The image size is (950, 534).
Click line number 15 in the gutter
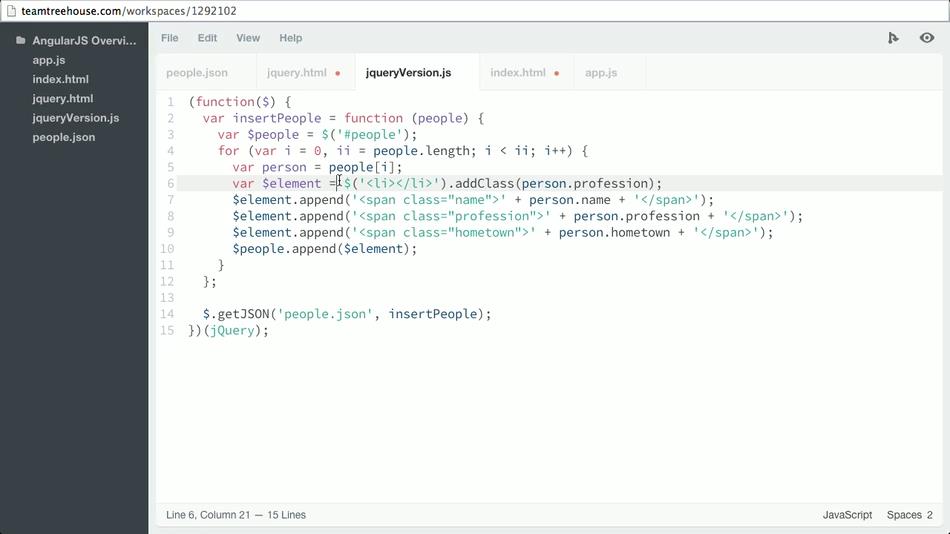tap(167, 330)
